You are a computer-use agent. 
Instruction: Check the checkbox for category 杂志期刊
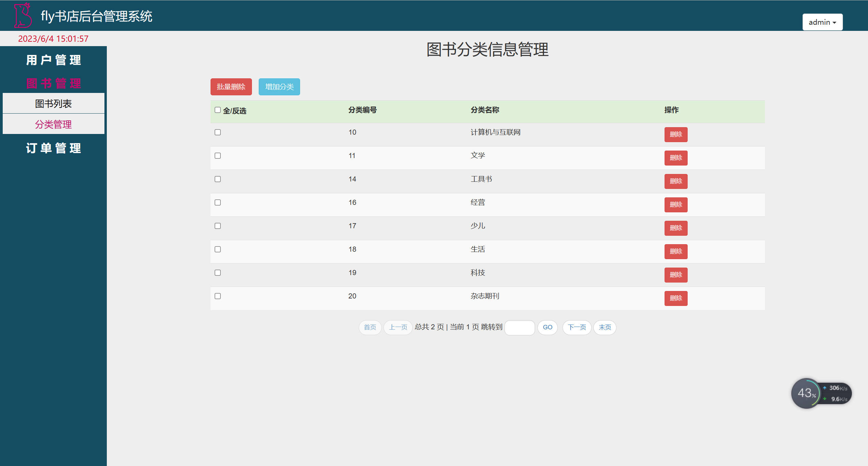(217, 296)
